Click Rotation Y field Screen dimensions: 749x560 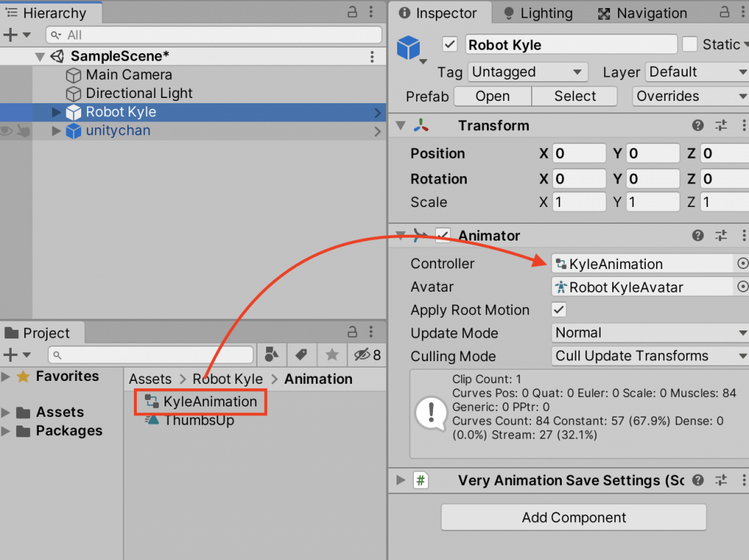pyautogui.click(x=653, y=178)
